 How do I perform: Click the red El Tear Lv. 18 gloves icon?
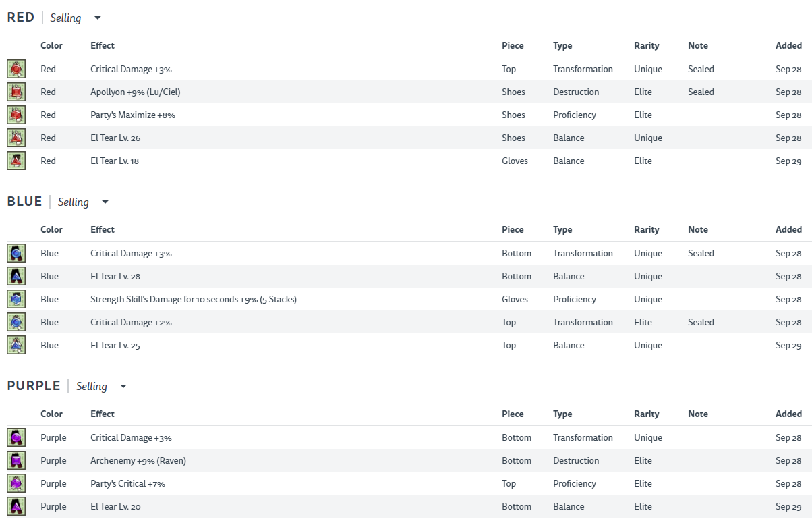(x=16, y=161)
